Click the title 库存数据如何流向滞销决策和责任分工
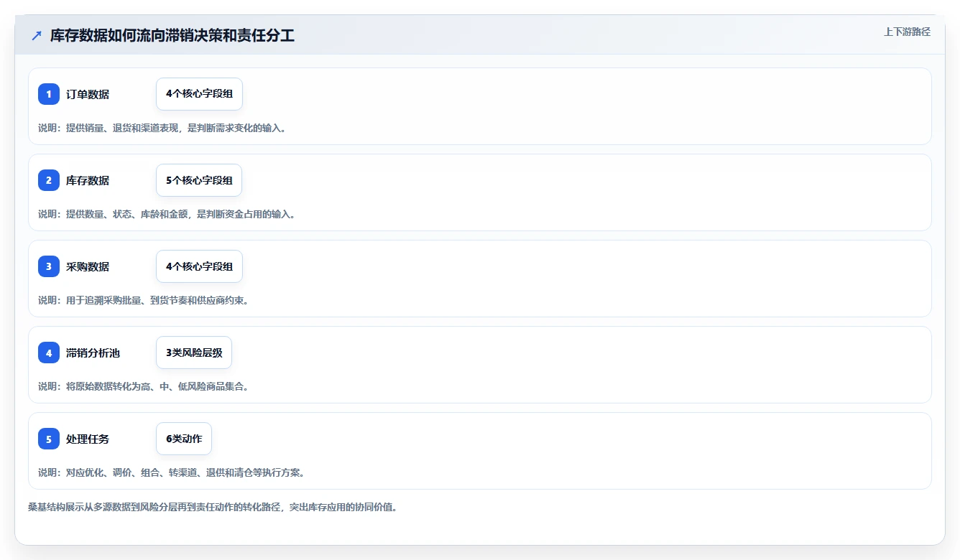 point(172,36)
